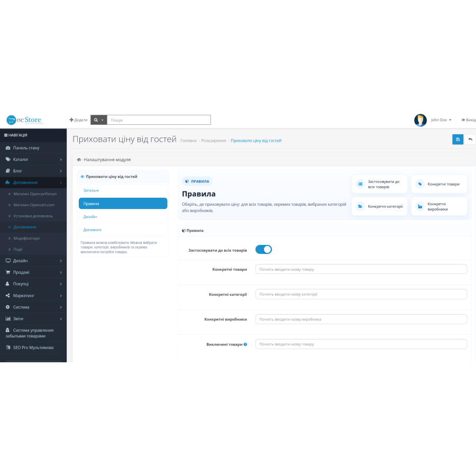Click the Конкретні виробники input field
Viewport: 476px width, 476px height.
[361, 319]
